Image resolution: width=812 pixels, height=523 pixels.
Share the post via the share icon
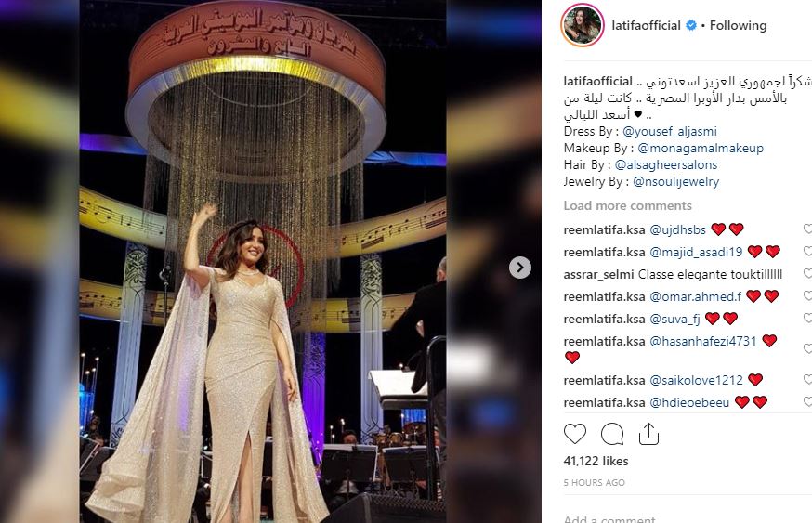648,434
